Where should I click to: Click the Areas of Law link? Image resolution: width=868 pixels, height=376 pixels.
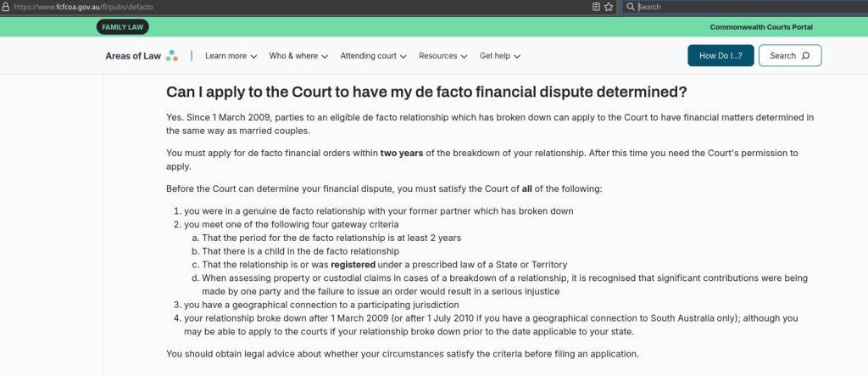[133, 56]
